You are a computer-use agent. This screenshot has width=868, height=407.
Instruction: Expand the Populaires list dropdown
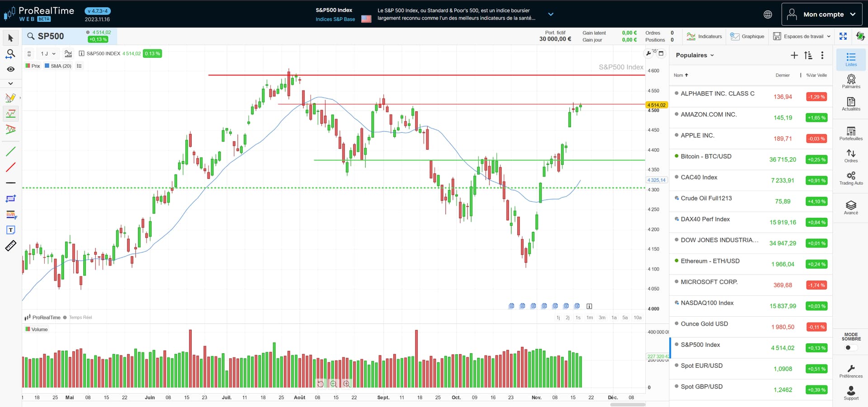695,55
